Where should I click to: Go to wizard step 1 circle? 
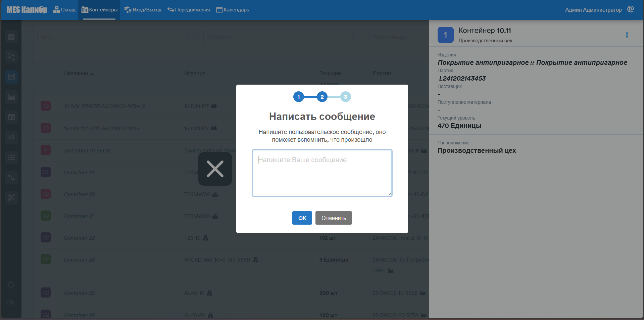[299, 97]
